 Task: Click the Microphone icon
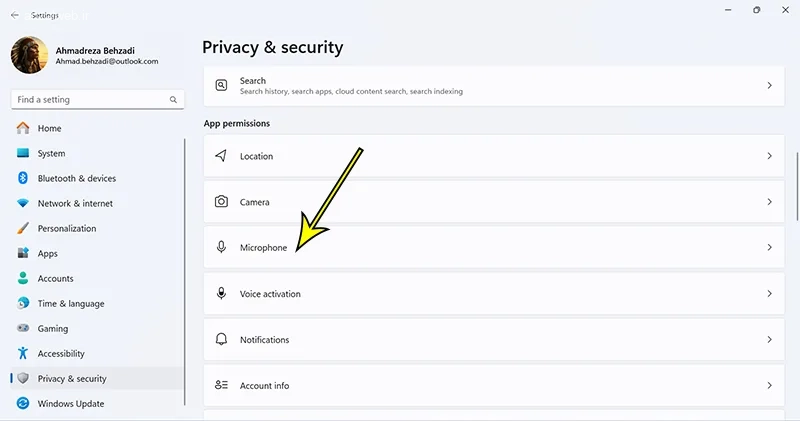tap(222, 247)
